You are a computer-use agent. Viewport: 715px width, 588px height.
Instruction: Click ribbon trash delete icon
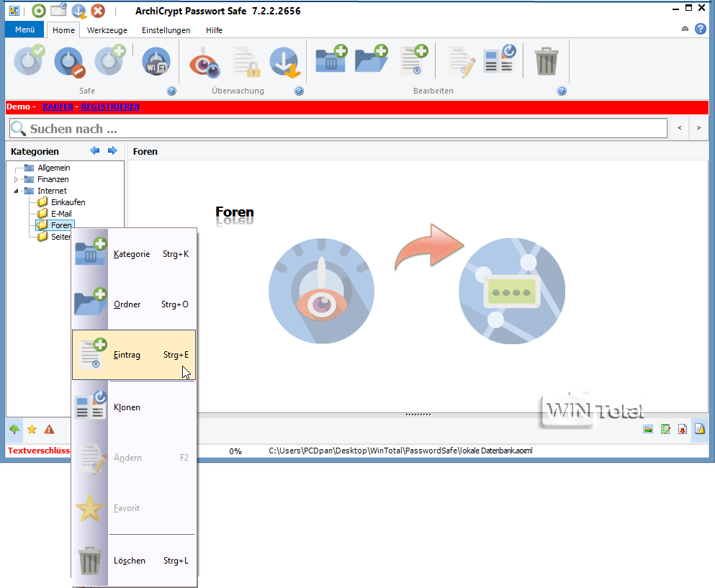click(x=547, y=61)
